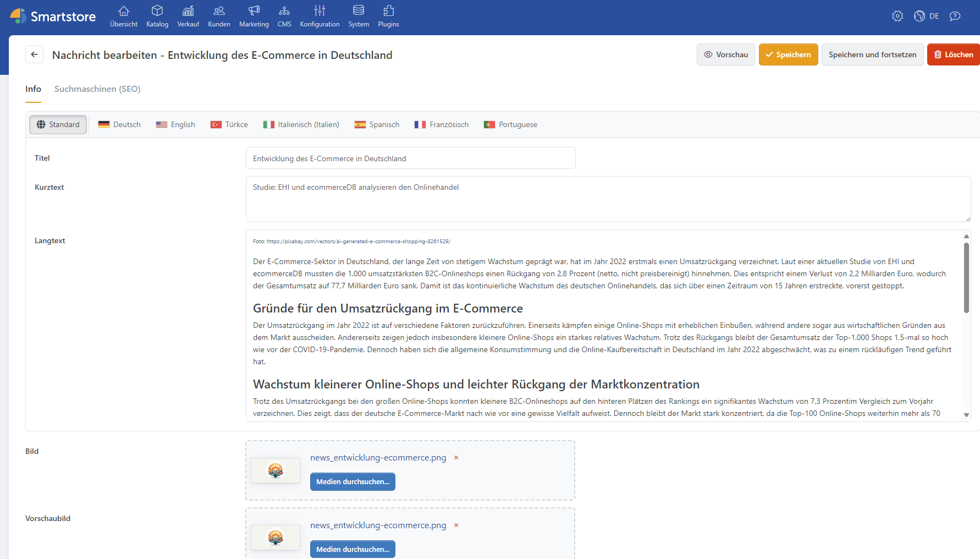Select the Türkce language tab
980x559 pixels.
click(x=229, y=125)
